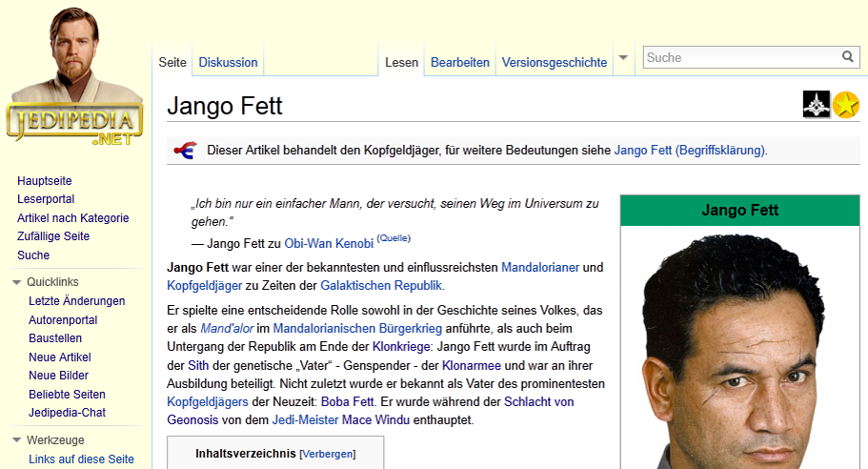This screenshot has width=868, height=469.
Task: Go to Hauptseite in sidebar
Action: pyautogui.click(x=44, y=181)
